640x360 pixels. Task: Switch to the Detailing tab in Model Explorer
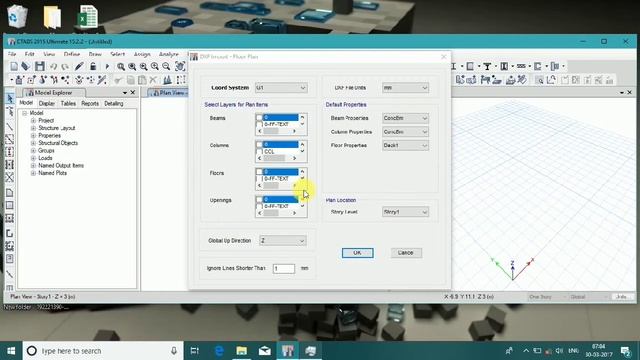click(113, 104)
